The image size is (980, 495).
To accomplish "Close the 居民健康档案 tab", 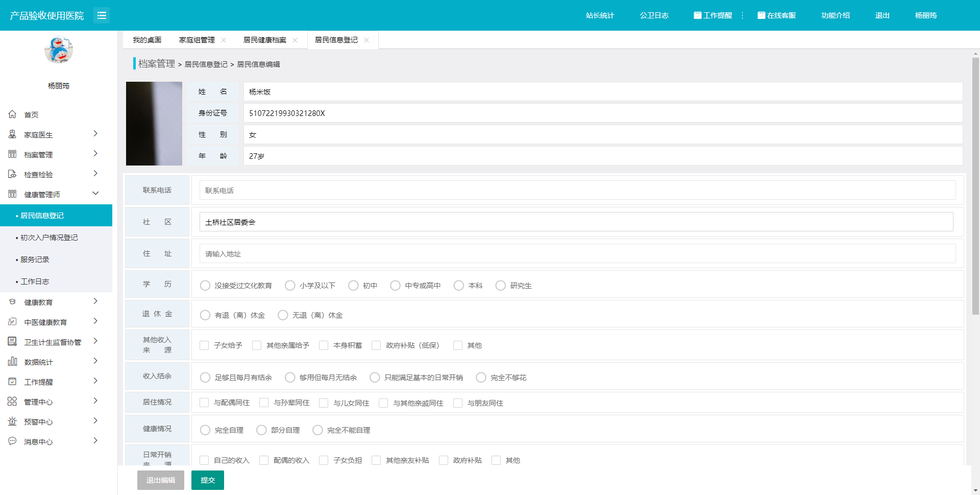I will click(295, 40).
